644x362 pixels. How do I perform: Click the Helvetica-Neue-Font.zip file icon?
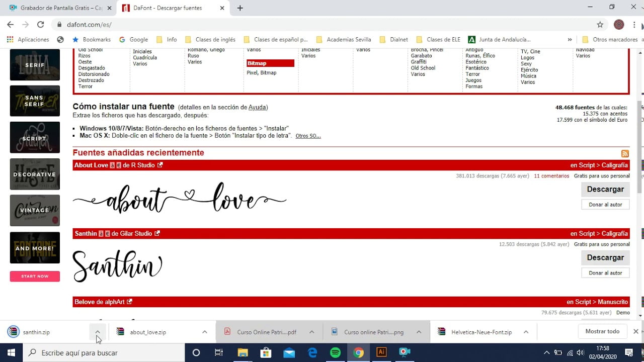pos(442,332)
